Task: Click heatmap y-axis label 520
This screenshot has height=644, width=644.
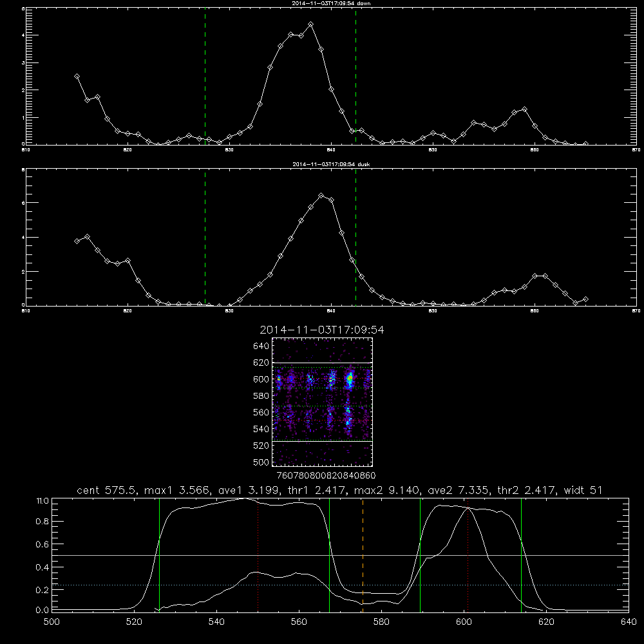Action: click(261, 446)
